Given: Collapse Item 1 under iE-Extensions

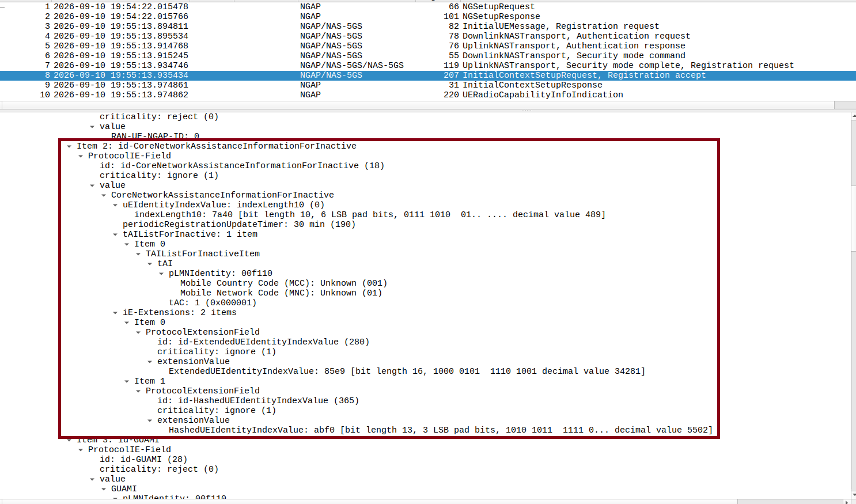Looking at the screenshot, I should tap(127, 381).
